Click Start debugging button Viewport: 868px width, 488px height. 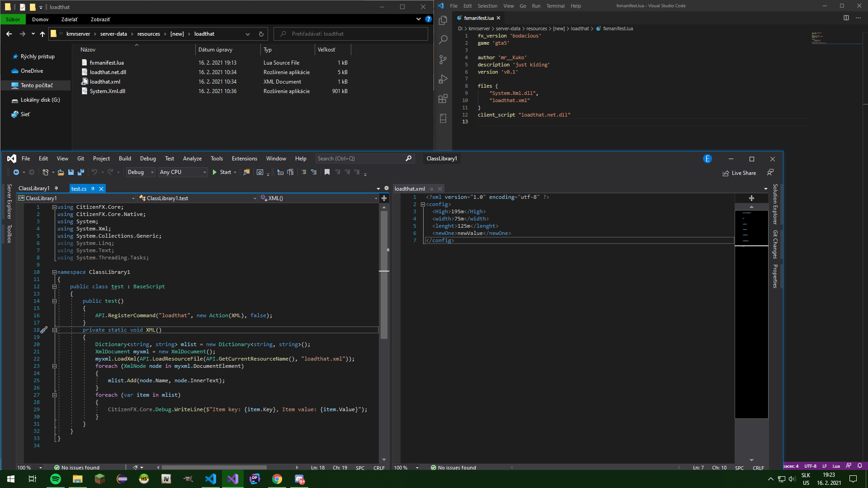tap(224, 172)
